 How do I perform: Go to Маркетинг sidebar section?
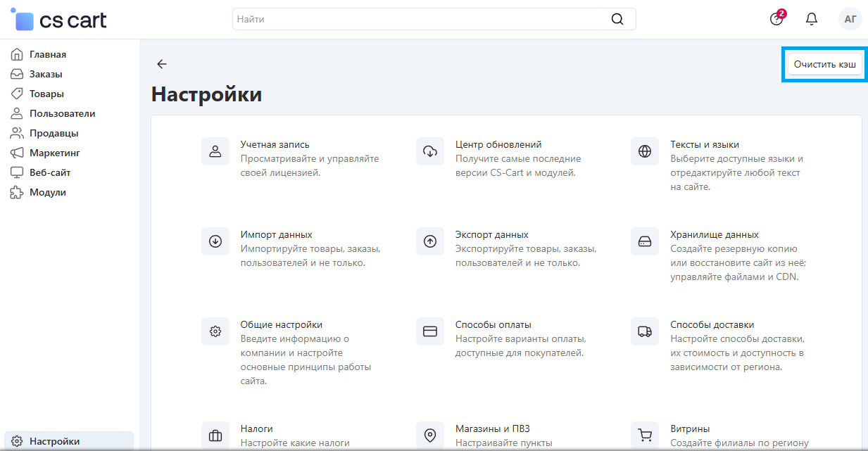54,153
